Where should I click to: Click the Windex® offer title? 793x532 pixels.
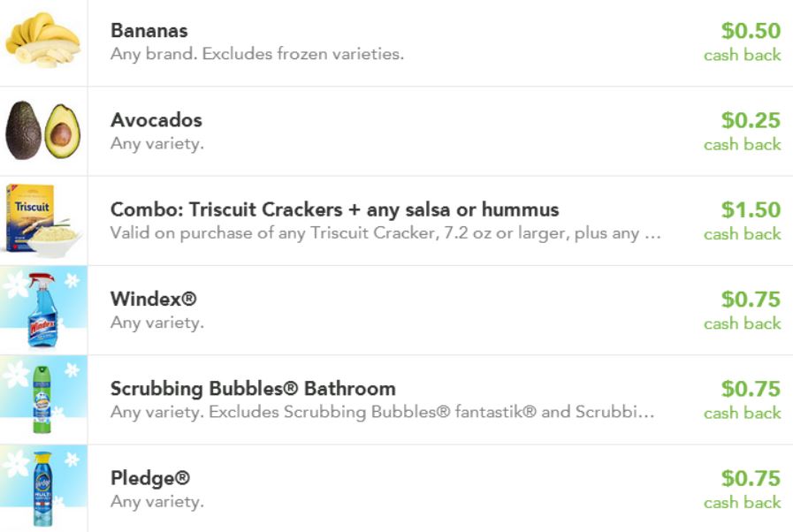pos(153,299)
